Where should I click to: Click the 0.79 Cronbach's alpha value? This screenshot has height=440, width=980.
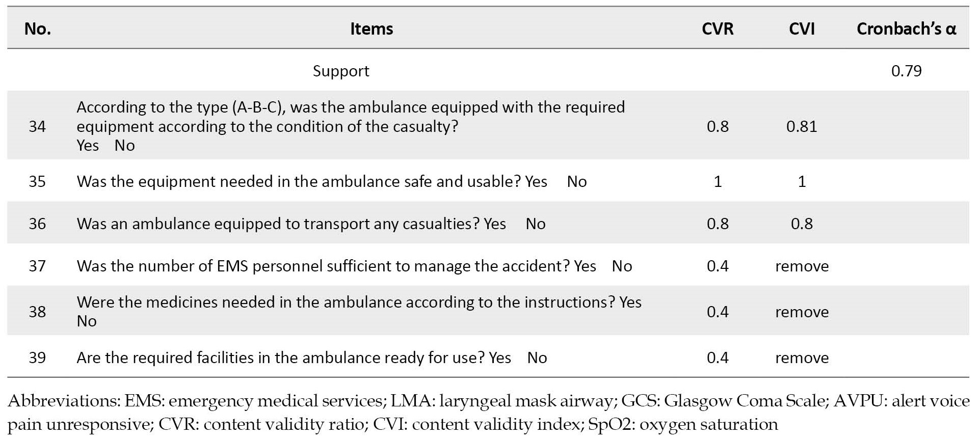point(906,71)
